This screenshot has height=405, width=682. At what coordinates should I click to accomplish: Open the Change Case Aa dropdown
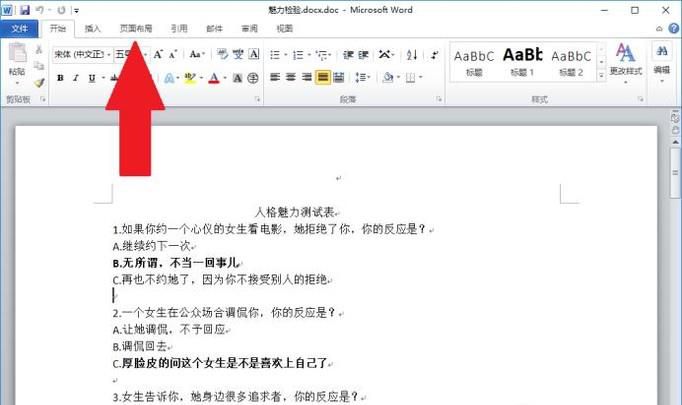click(x=197, y=54)
